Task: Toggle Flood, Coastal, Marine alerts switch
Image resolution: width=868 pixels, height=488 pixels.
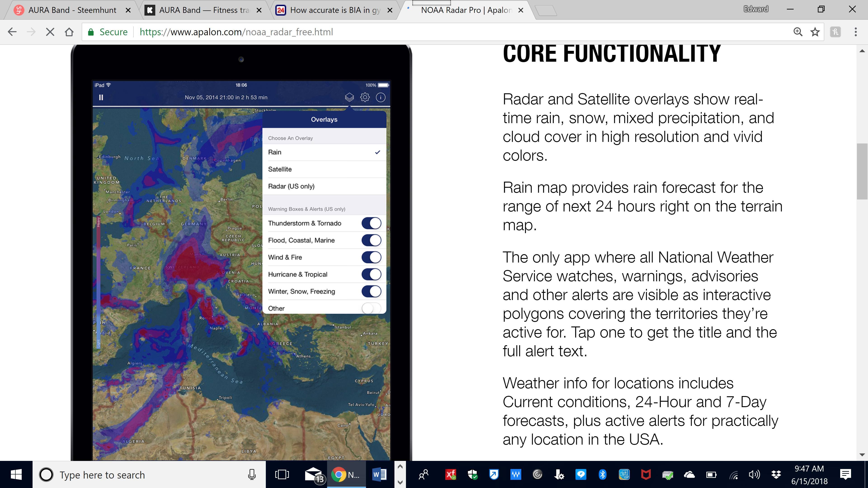Action: [x=371, y=240]
